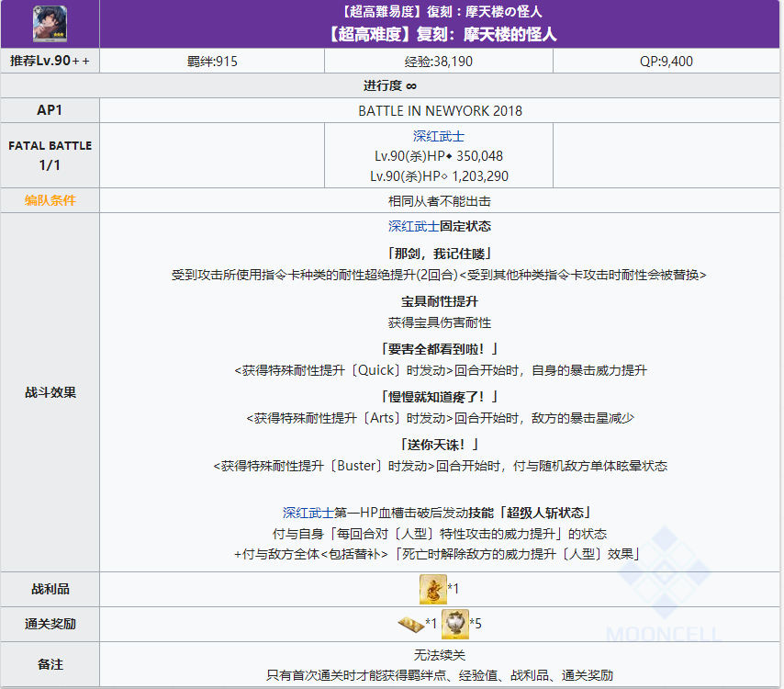This screenshot has height=689, width=784.
Task: Click the 通关奖励 row label
Action: (x=50, y=624)
